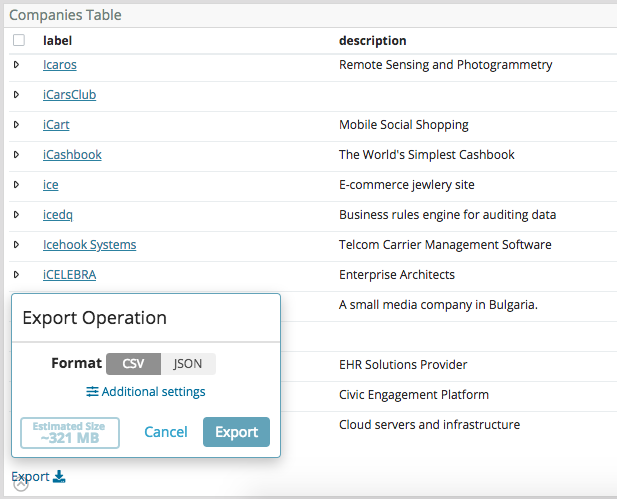The image size is (617, 499).
Task: Sort by the label column header
Action: [x=58, y=41]
